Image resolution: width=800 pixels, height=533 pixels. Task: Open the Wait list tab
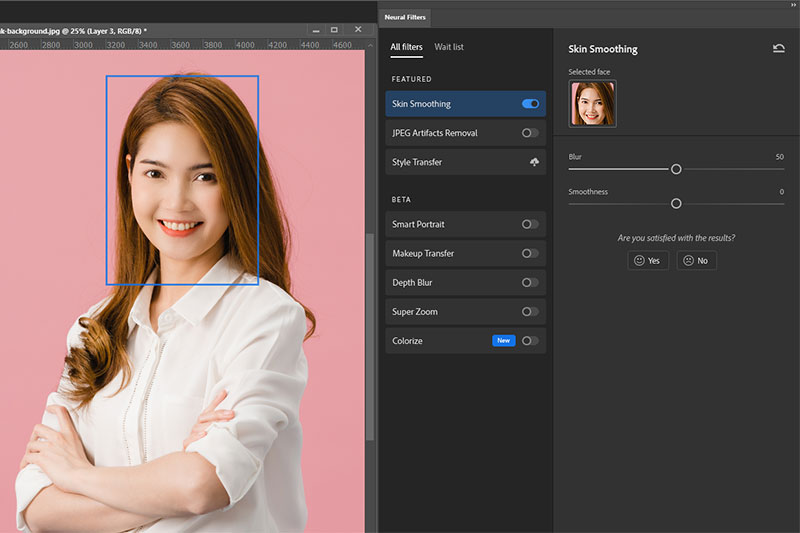click(x=448, y=47)
